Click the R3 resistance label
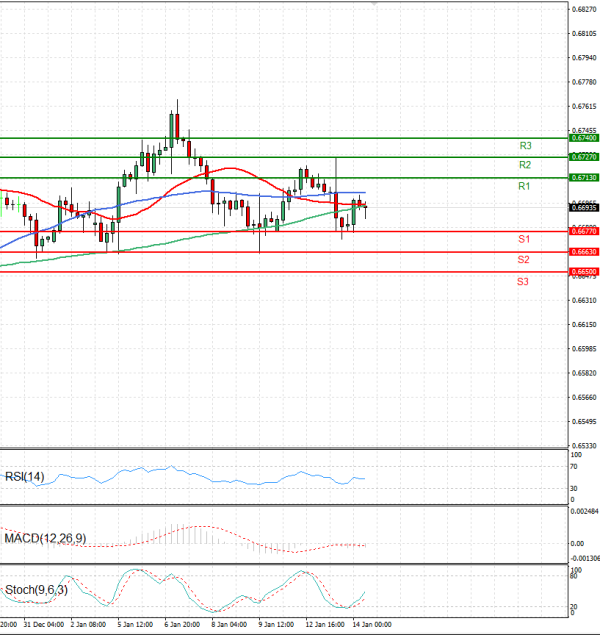600x635 pixels. click(x=524, y=146)
